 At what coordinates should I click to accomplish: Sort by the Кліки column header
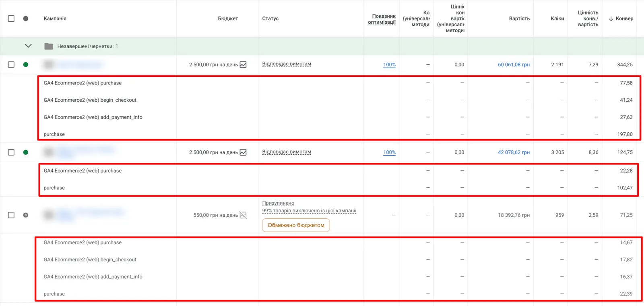(x=557, y=18)
